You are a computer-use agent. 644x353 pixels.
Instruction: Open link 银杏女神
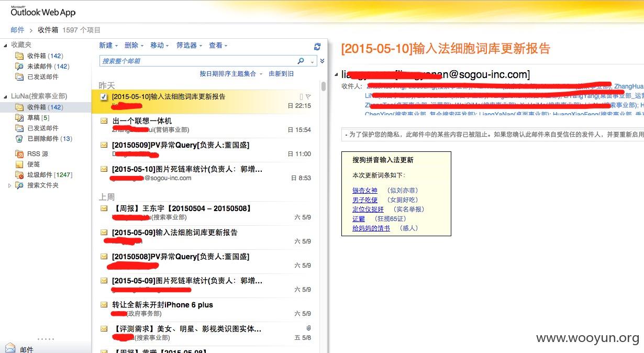point(365,191)
